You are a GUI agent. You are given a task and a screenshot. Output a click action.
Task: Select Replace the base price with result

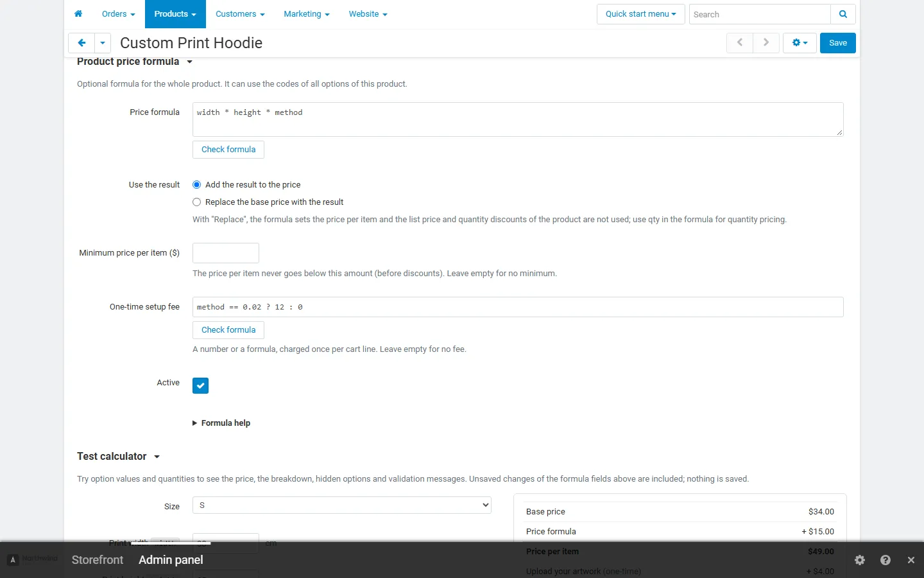click(197, 202)
